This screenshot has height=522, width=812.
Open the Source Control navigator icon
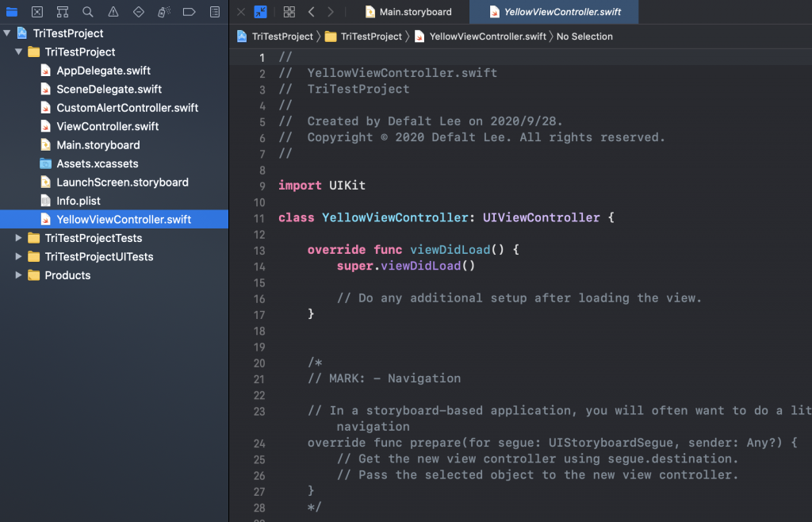[x=36, y=11]
